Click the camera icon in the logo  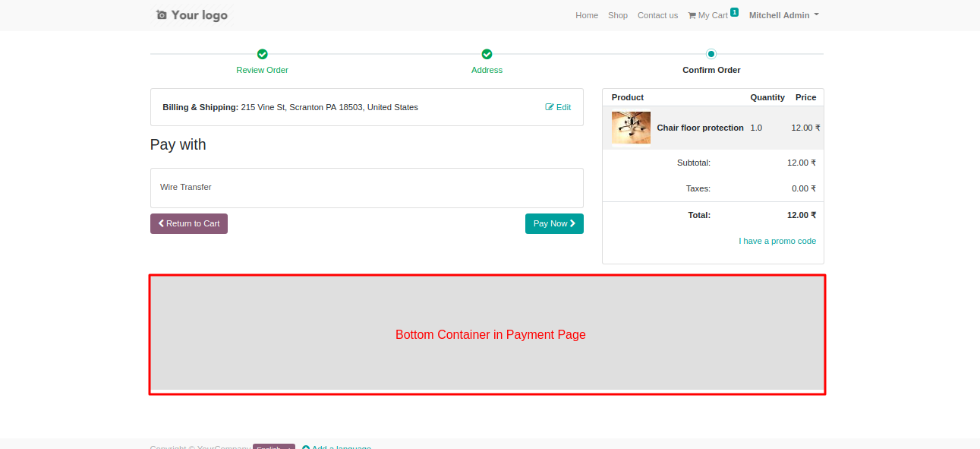point(161,15)
